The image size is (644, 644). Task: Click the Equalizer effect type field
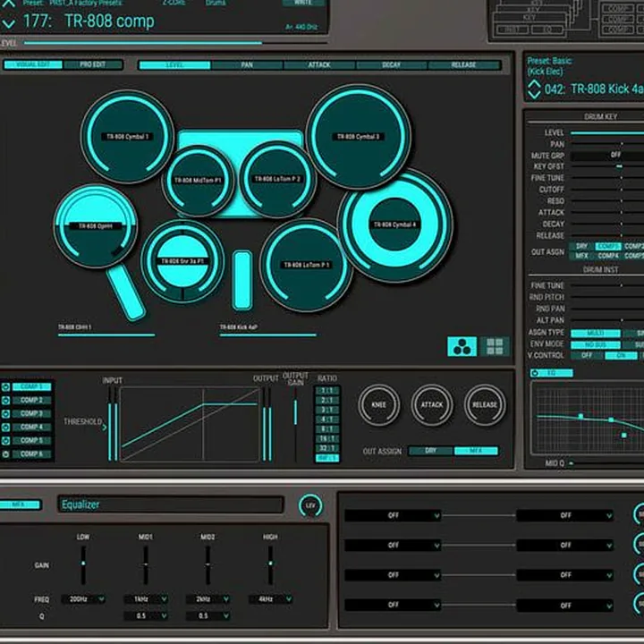[x=171, y=504]
